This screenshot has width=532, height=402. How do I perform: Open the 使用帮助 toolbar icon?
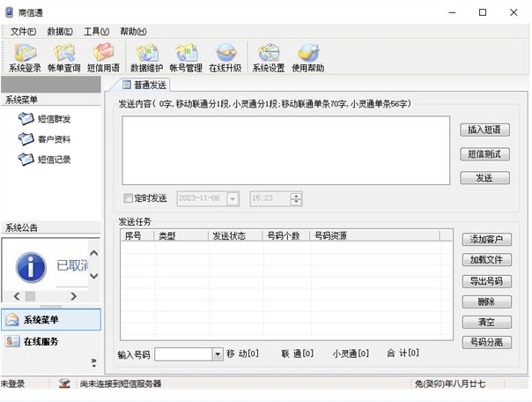tap(307, 57)
